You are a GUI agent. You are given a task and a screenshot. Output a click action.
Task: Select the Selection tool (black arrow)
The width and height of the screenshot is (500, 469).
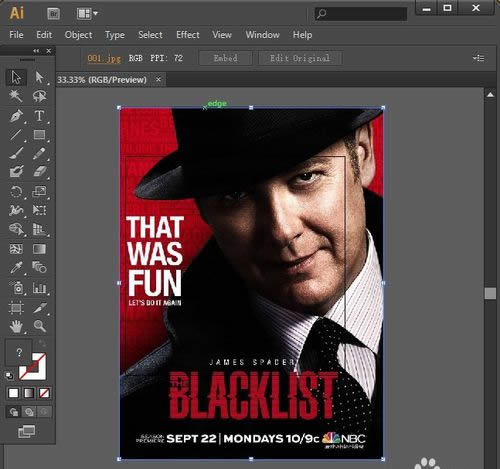click(16, 77)
